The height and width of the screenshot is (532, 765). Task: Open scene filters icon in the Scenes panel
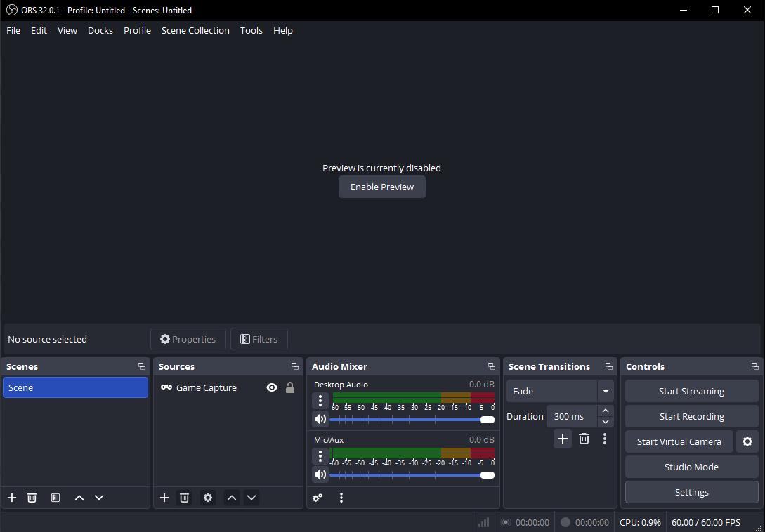tap(55, 498)
